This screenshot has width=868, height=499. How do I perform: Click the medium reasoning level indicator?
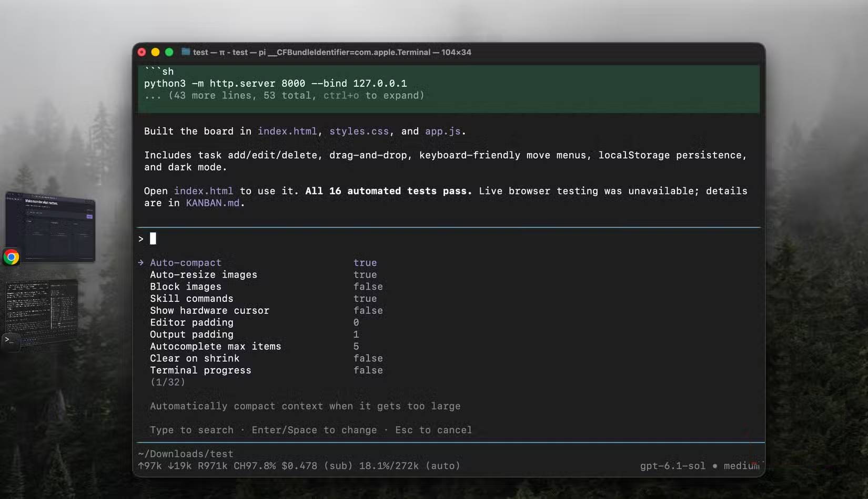pos(742,466)
